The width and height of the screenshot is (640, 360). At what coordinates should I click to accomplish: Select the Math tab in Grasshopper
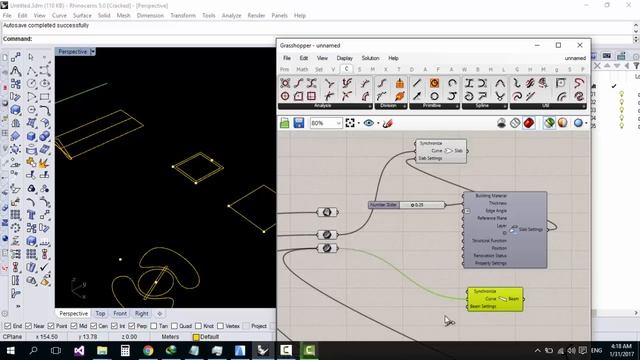tap(302, 69)
